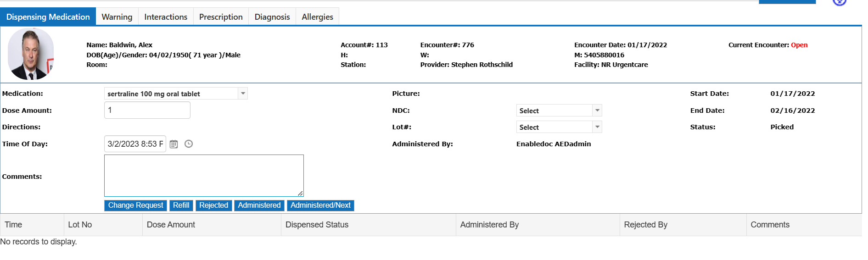
Task: Click the blue circular accessibility icon
Action: coord(839,2)
